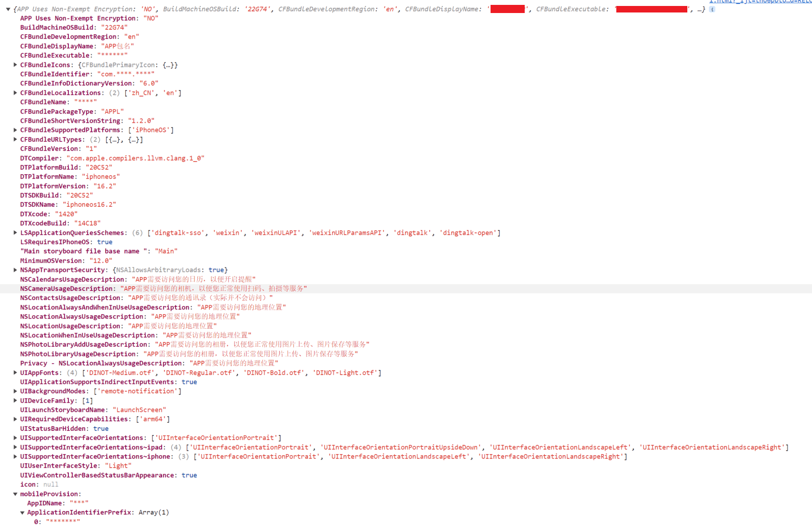The height and width of the screenshot is (530, 812).
Task: Expand CFBundleSupportedPlatforms array arrow
Action: point(15,130)
